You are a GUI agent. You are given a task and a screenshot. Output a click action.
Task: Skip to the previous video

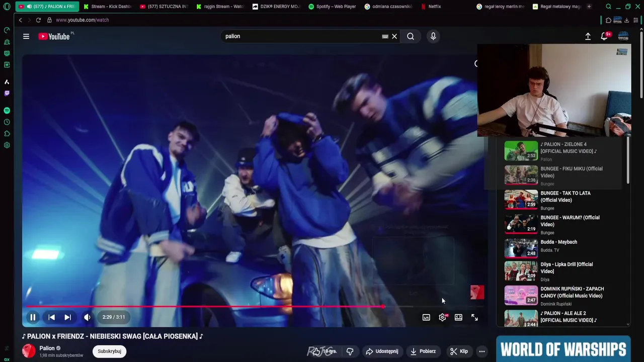point(51,317)
